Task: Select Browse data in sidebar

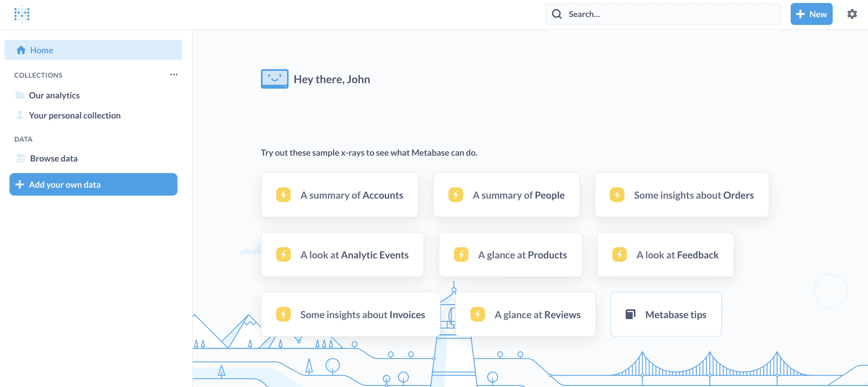Action: click(x=54, y=158)
